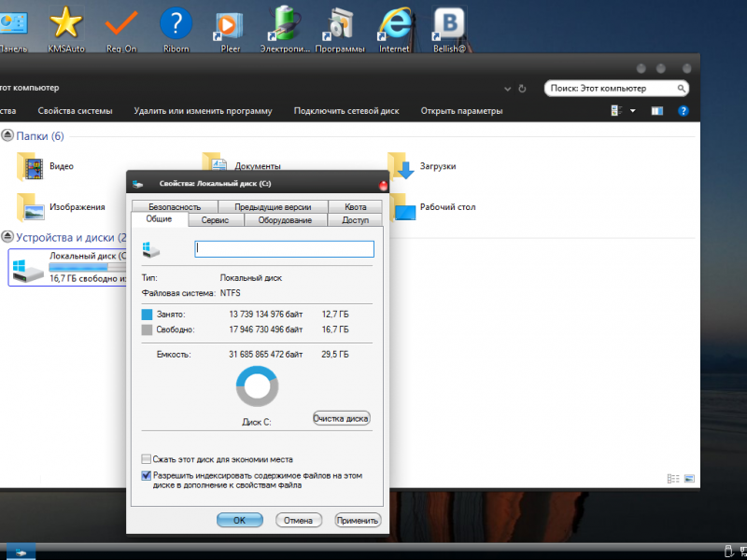Switch to the Предыдущие версии tab
The width and height of the screenshot is (747, 560).
(273, 206)
